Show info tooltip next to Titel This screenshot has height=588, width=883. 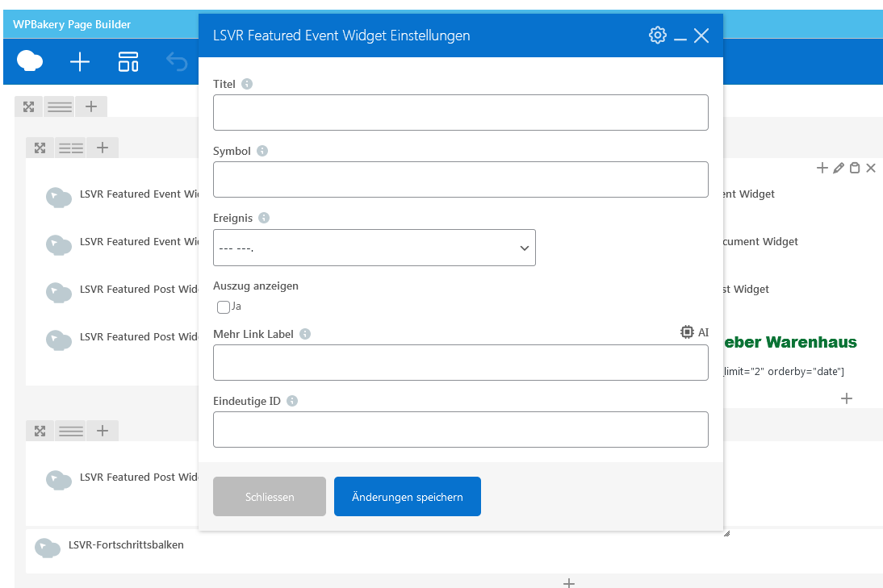(247, 84)
